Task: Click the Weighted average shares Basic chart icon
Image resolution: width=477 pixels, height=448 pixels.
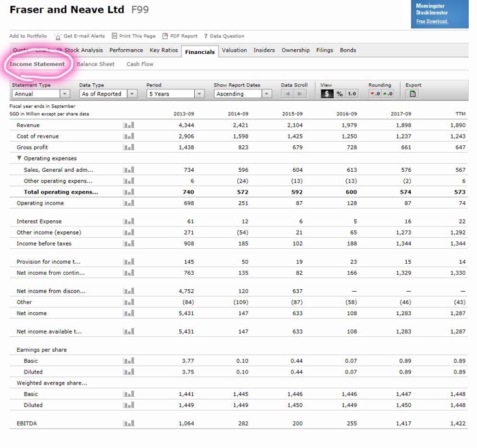Action: 129,394
